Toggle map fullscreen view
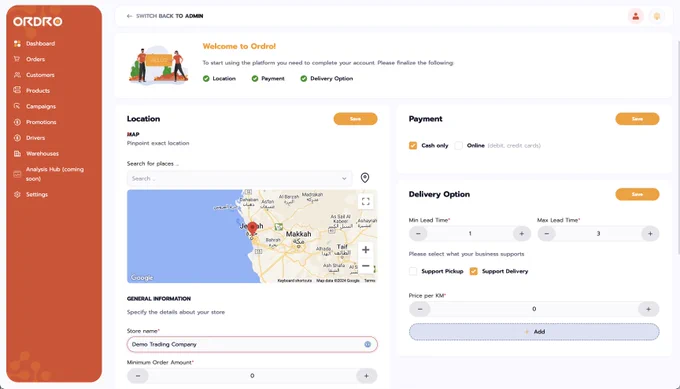Image resolution: width=680 pixels, height=389 pixels. point(366,201)
